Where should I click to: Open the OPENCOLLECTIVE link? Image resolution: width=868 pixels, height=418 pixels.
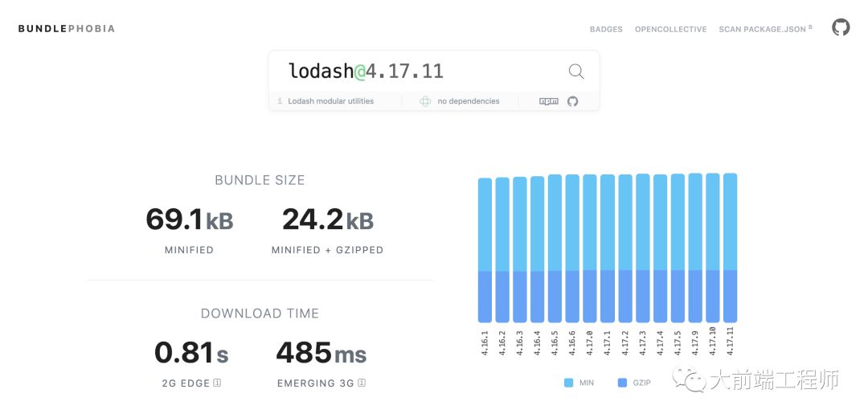pyautogui.click(x=671, y=30)
